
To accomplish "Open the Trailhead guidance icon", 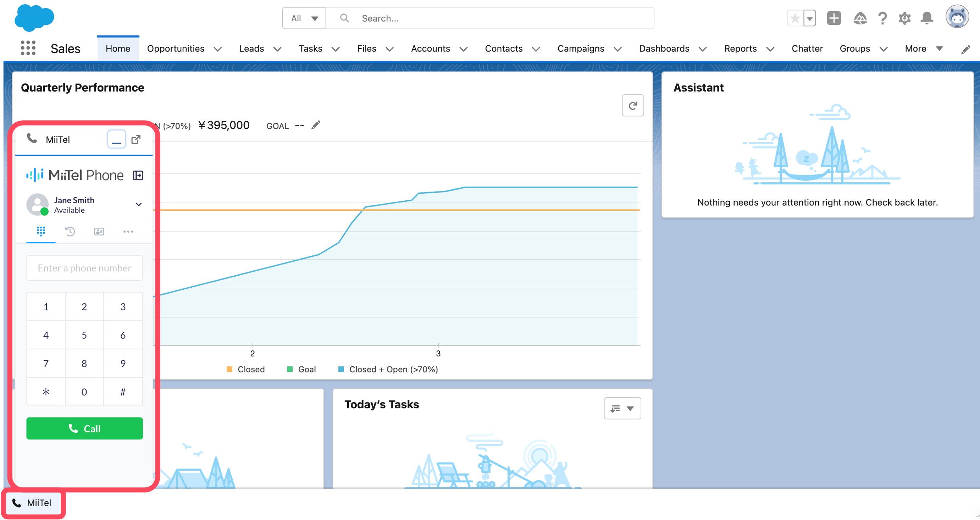I will coord(860,18).
